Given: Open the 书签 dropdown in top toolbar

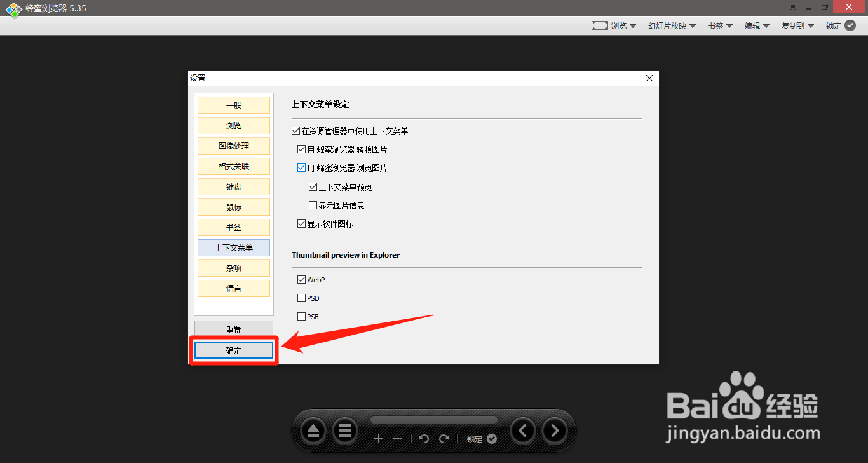Looking at the screenshot, I should [x=720, y=26].
